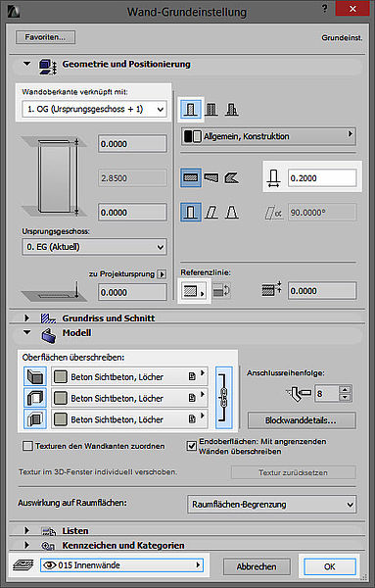This screenshot has height=588, width=375.
Task: Expand Kennzeichen und Kategorien section
Action: [x=26, y=545]
